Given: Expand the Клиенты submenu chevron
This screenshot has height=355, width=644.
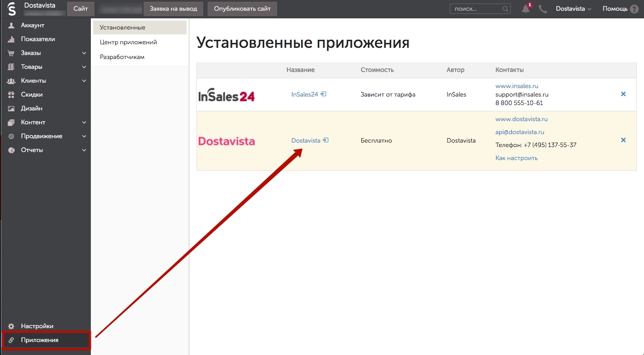Looking at the screenshot, I should [84, 81].
